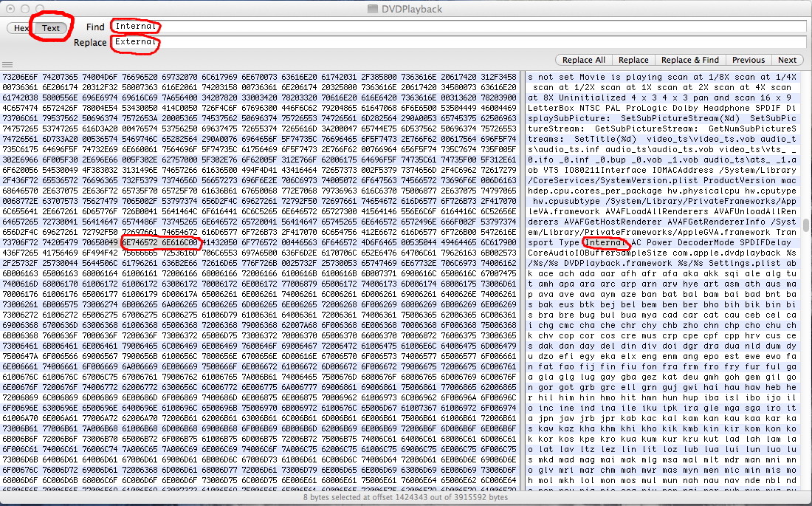Click the text SetTitle(%d)

[605, 139]
